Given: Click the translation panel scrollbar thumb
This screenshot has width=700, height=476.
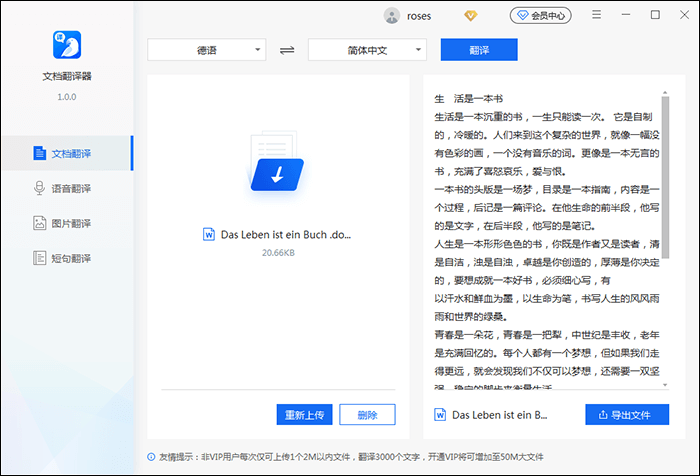Looking at the screenshot, I should [x=665, y=177].
